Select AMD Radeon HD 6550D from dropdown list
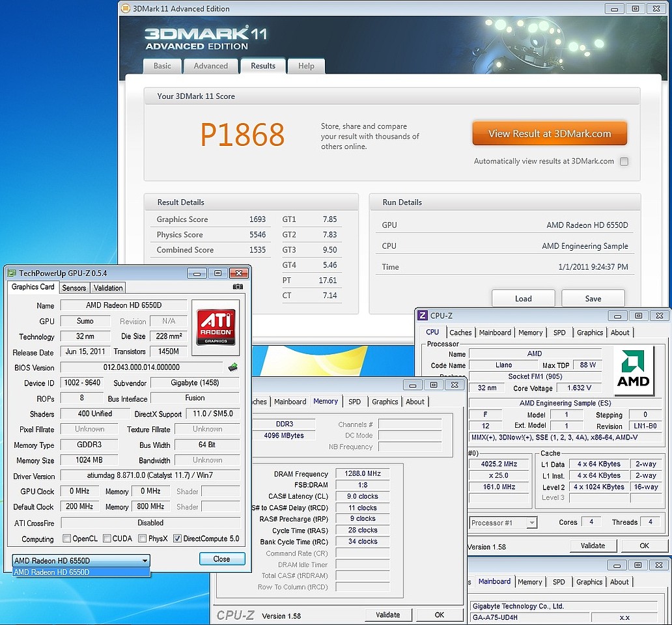This screenshot has height=625, width=672. [x=81, y=572]
